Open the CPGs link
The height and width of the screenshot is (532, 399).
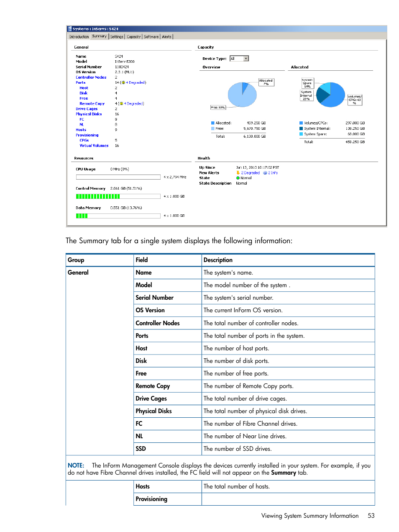click(x=84, y=141)
